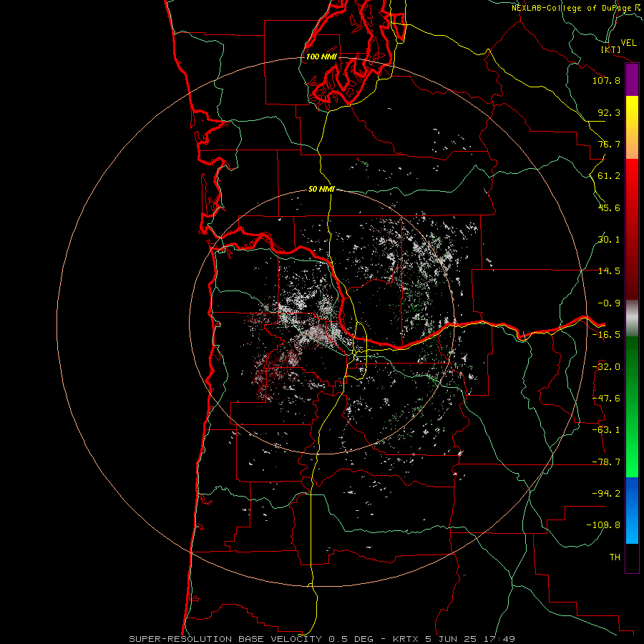Click the -109.8 legend value
644x644 pixels.
(x=603, y=525)
